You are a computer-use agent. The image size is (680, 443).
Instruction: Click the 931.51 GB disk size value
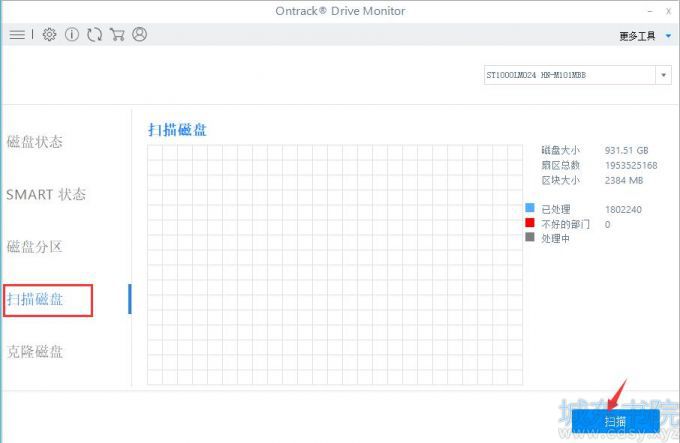(626, 150)
